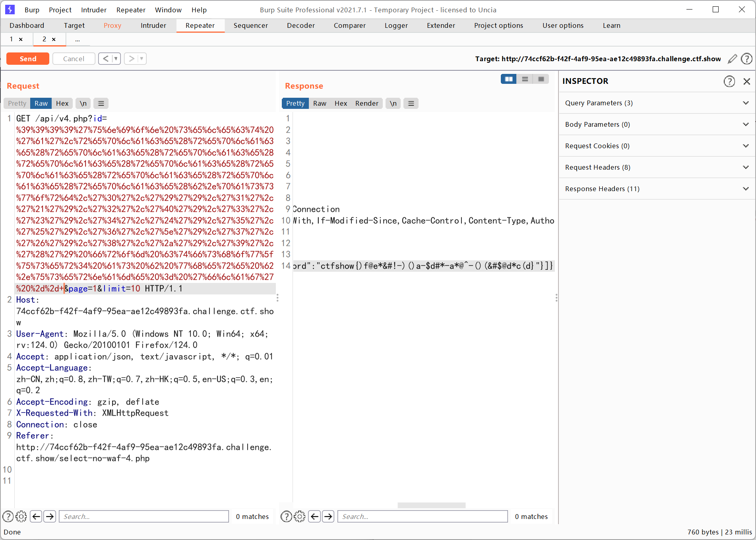This screenshot has height=540, width=756.
Task: Click the pencil icon to edit target
Action: [x=732, y=59]
